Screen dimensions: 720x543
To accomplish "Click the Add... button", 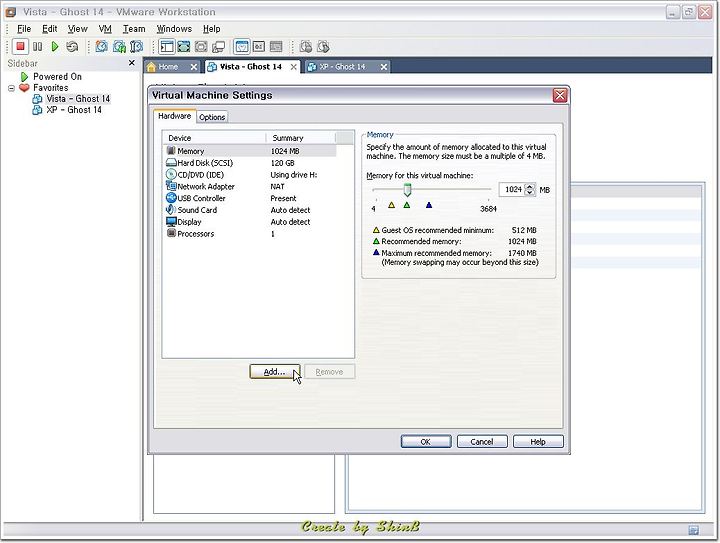I will click(x=275, y=372).
